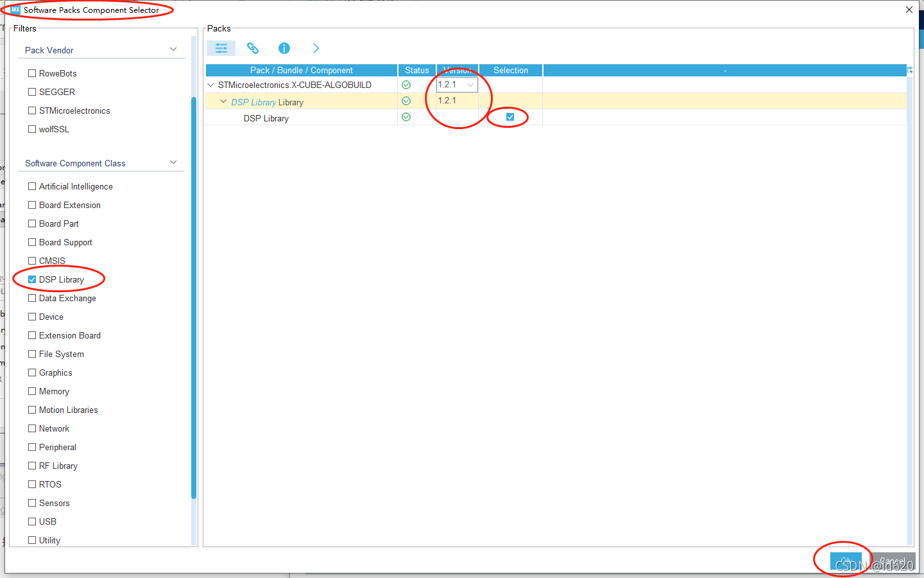This screenshot has width=924, height=578.
Task: Click column settings icon at table header right
Action: (x=910, y=70)
